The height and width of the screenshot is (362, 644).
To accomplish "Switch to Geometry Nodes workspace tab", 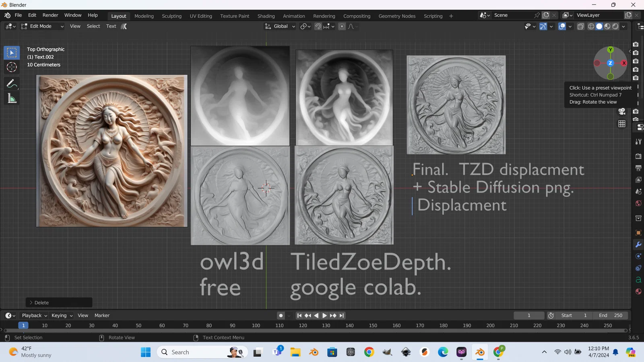I will (397, 16).
